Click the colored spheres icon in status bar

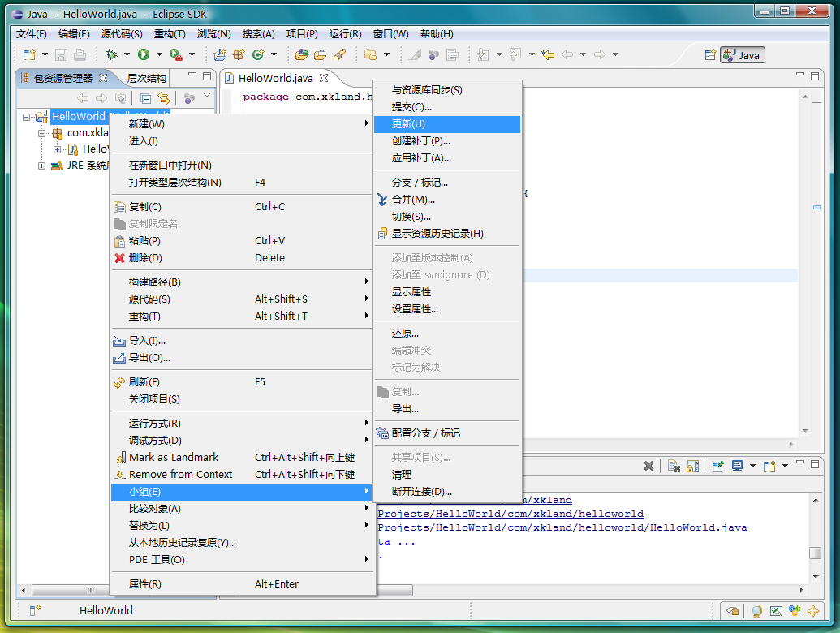point(795,610)
